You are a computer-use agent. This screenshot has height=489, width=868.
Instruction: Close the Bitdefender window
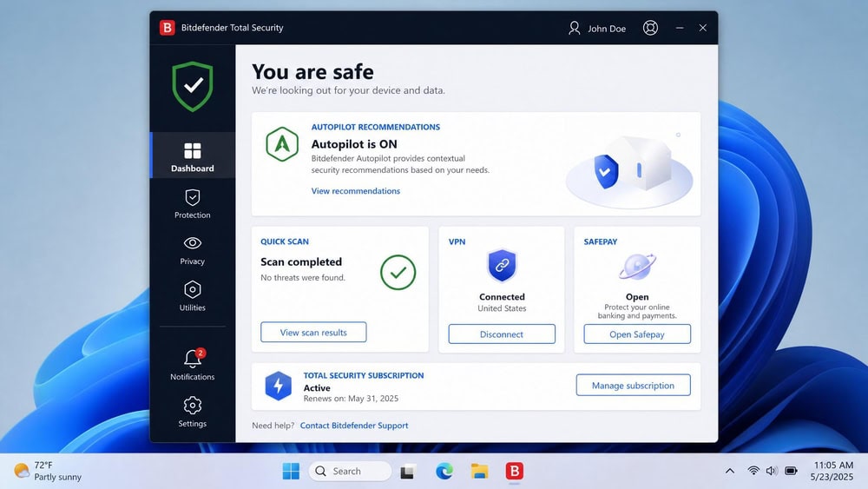pyautogui.click(x=703, y=28)
